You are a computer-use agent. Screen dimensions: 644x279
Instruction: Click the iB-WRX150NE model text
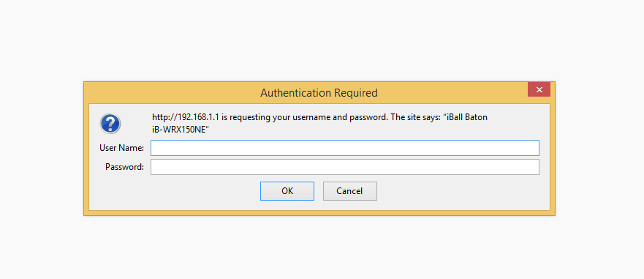pos(181,129)
